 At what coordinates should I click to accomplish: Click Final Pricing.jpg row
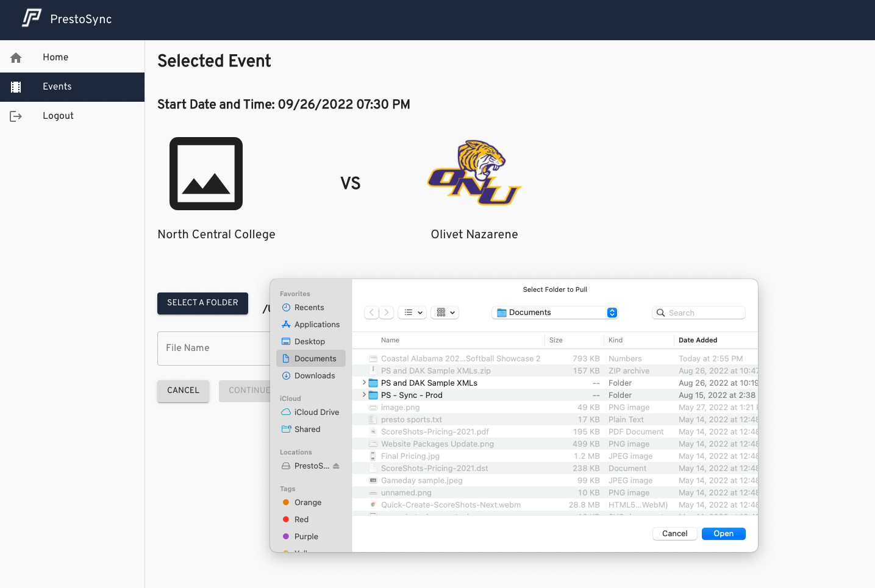point(555,456)
